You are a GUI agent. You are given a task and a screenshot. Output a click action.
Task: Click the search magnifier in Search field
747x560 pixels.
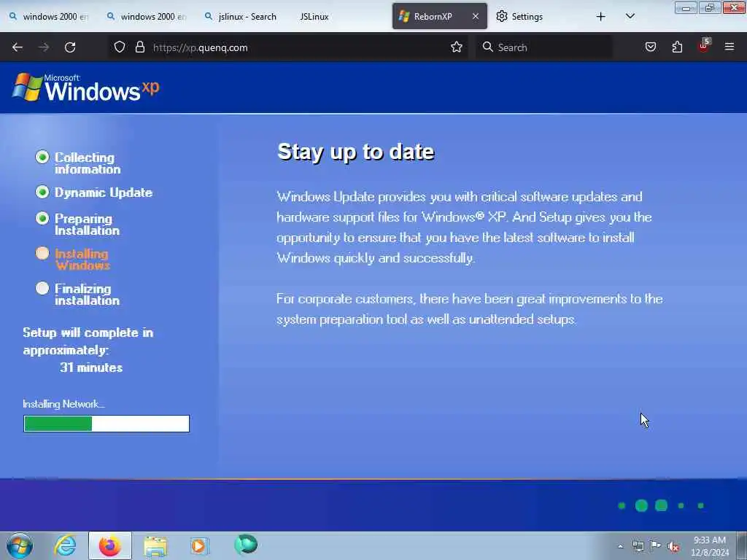click(x=487, y=47)
